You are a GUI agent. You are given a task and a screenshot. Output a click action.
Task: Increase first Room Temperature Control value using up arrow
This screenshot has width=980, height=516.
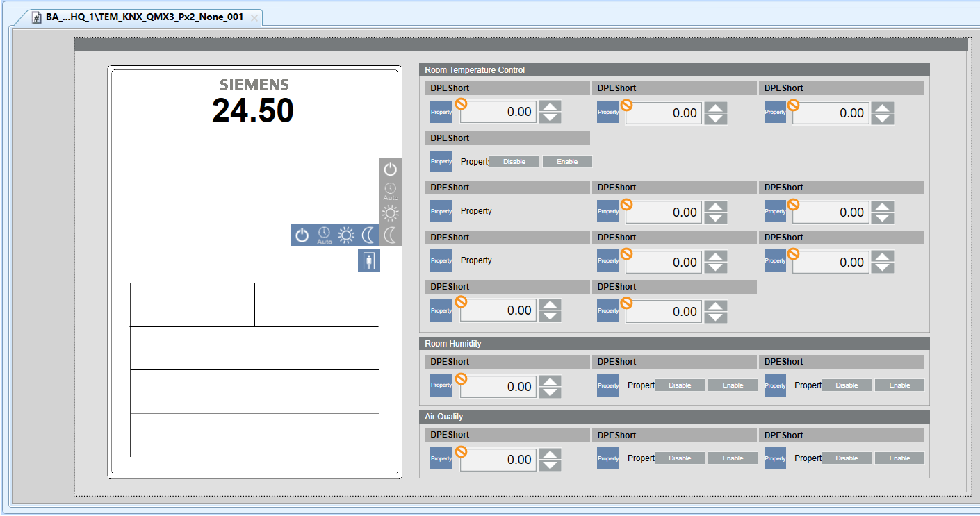click(x=550, y=106)
